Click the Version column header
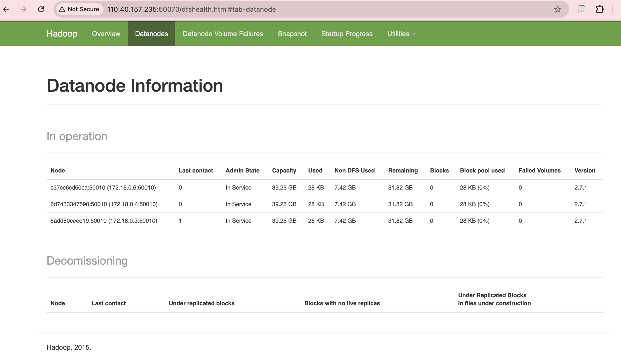Viewport: 621px width, 364px height. point(585,171)
